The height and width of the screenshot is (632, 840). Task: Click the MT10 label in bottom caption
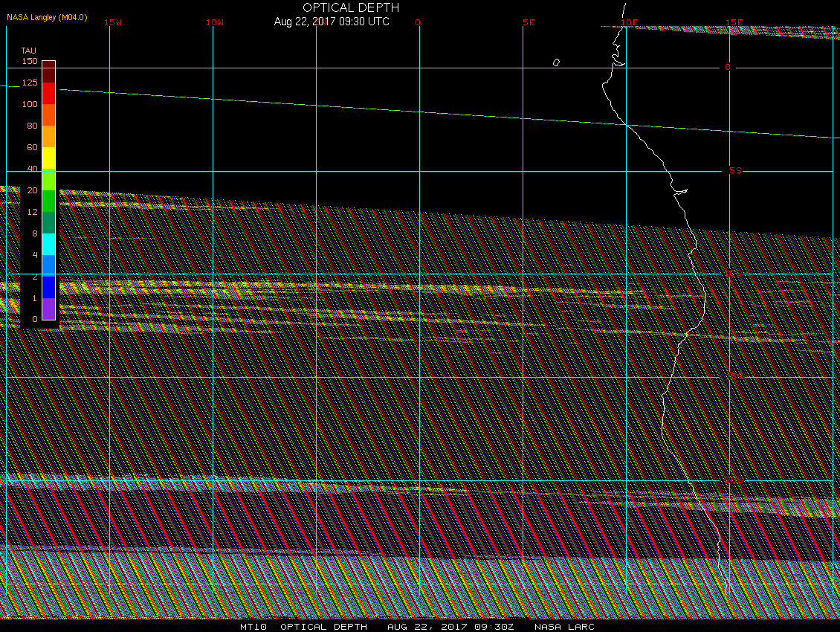(x=253, y=626)
